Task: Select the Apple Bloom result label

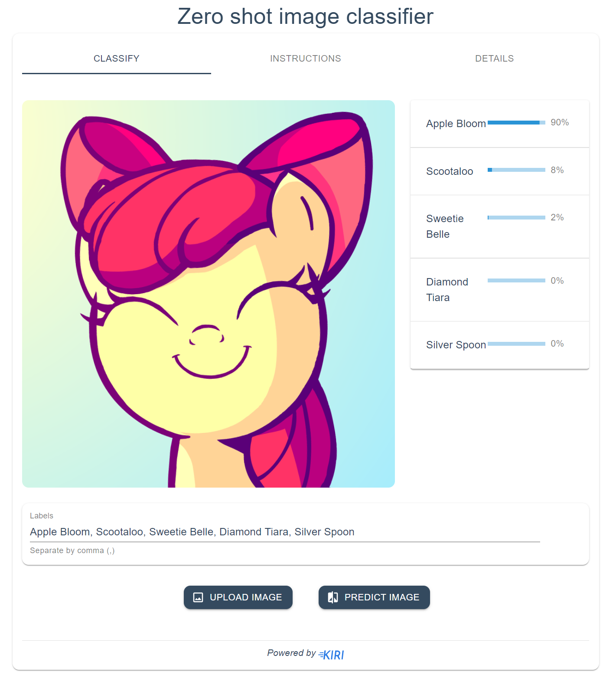Action: point(456,124)
